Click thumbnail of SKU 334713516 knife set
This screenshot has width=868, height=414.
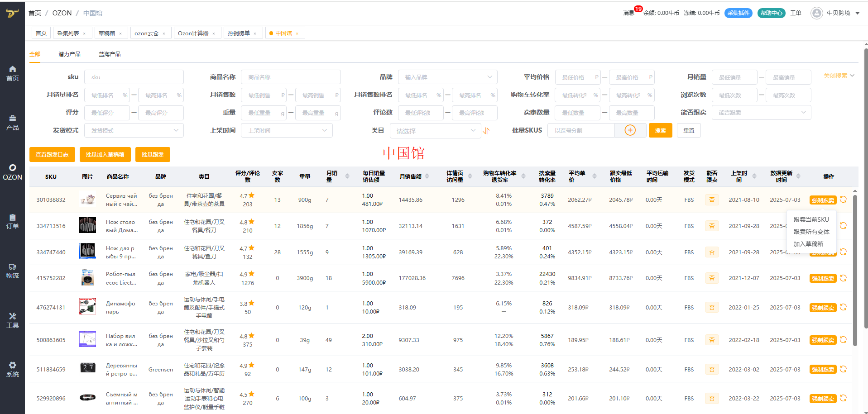87,225
